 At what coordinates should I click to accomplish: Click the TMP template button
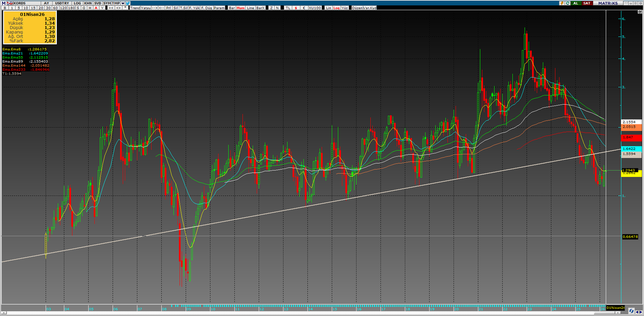[116, 3]
